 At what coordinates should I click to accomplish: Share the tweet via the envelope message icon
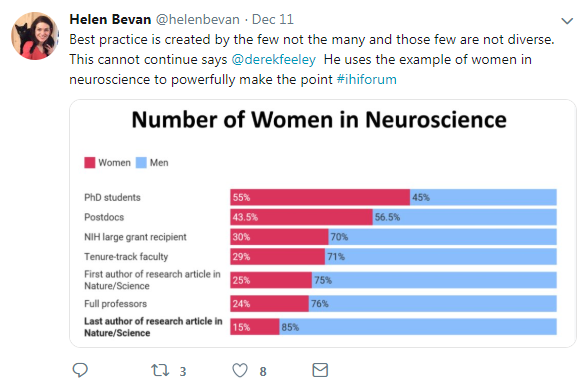[x=320, y=370]
